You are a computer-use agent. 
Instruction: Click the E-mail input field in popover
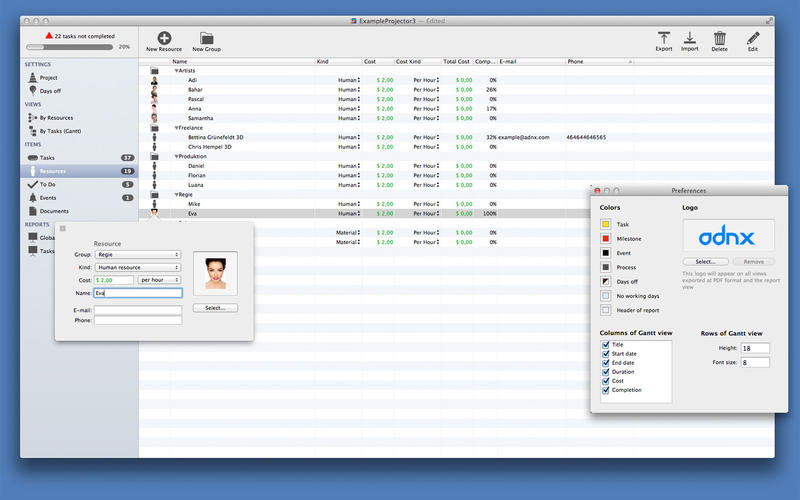point(138,310)
